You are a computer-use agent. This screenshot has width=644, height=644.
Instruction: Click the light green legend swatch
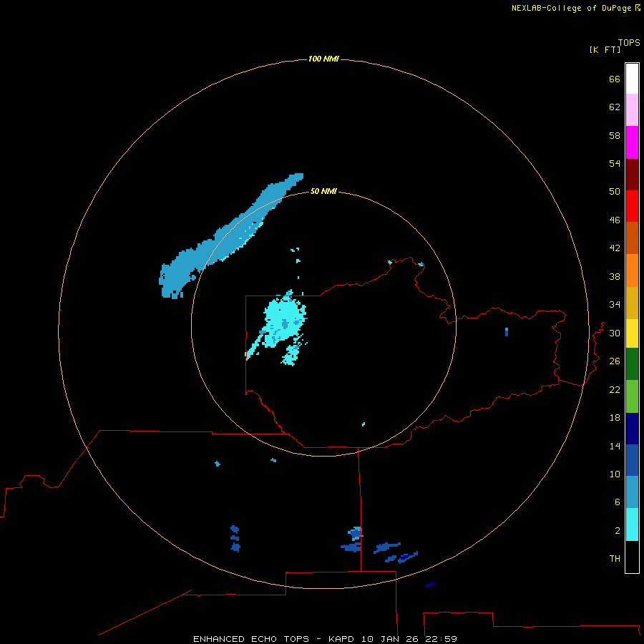pyautogui.click(x=632, y=396)
